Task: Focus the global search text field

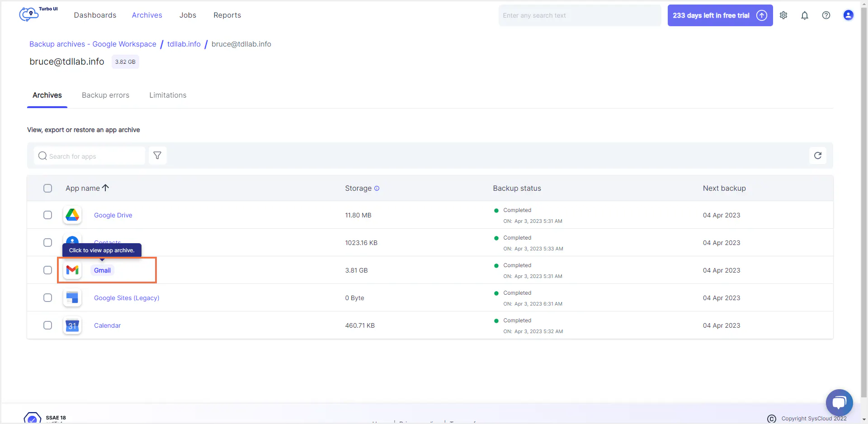Action: [580, 15]
